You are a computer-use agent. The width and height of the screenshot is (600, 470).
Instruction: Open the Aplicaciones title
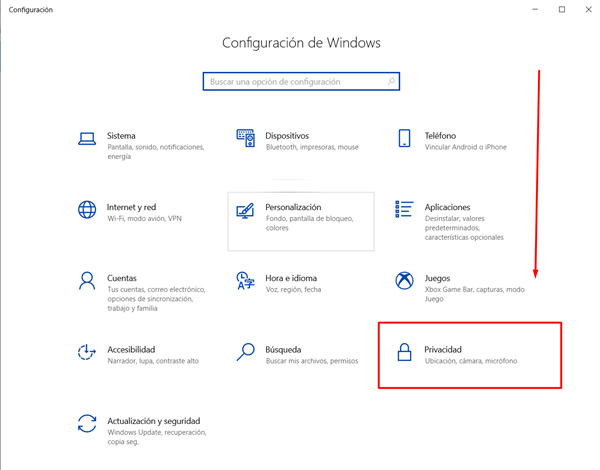coord(447,207)
